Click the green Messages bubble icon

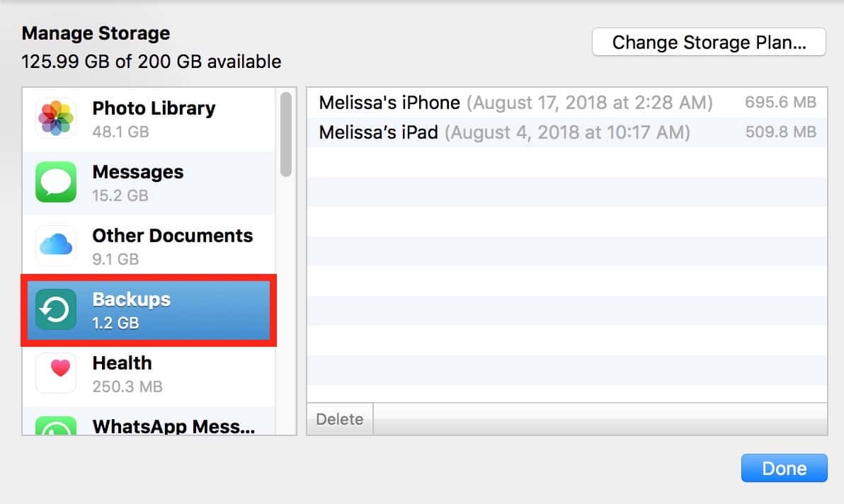[x=56, y=183]
